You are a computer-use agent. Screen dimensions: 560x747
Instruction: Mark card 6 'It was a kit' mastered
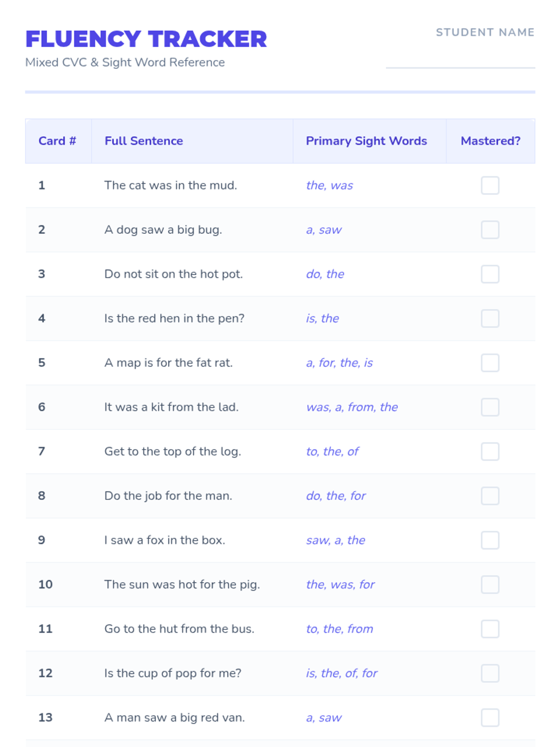(x=490, y=407)
